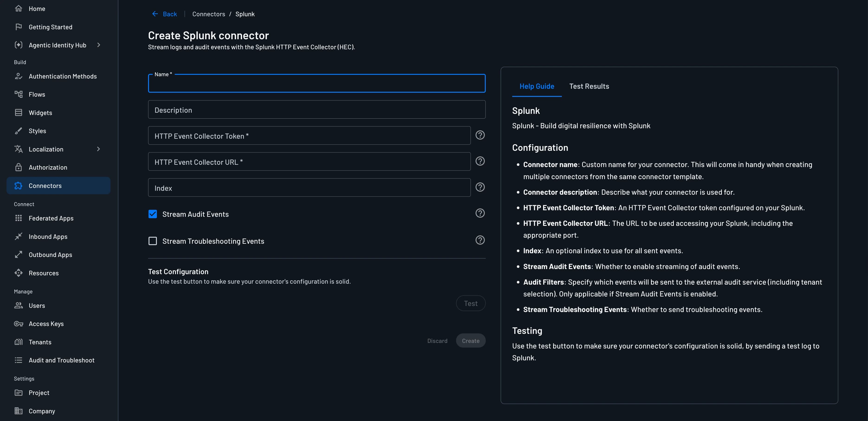Click the Getting Started flag icon
The image size is (868, 421).
pos(19,27)
